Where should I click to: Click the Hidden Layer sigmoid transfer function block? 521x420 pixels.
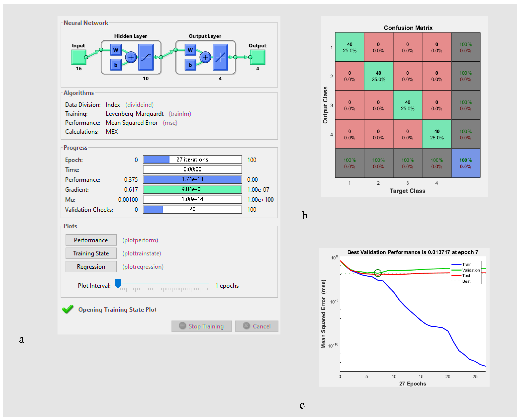pyautogui.click(x=146, y=57)
